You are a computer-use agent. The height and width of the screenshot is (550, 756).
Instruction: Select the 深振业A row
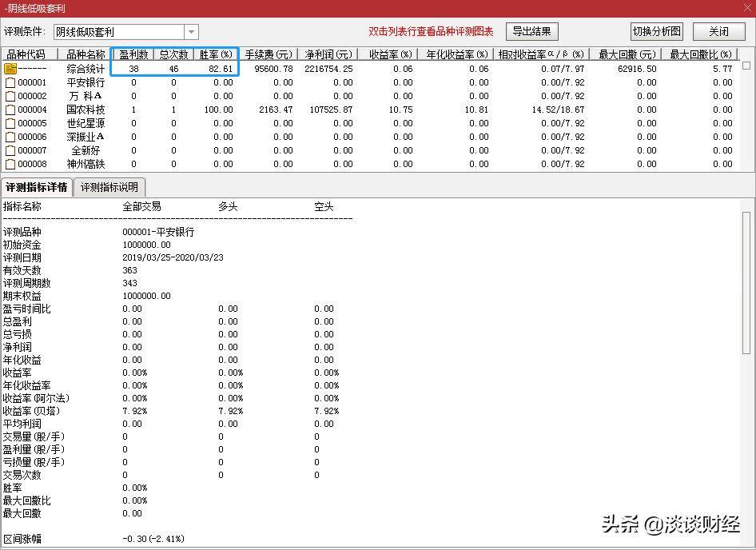[x=370, y=137]
